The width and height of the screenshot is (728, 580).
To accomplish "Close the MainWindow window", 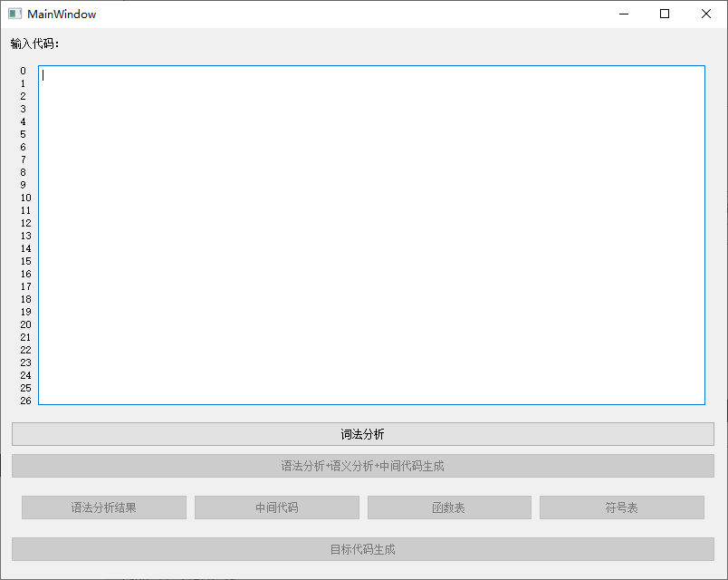I will pos(705,14).
